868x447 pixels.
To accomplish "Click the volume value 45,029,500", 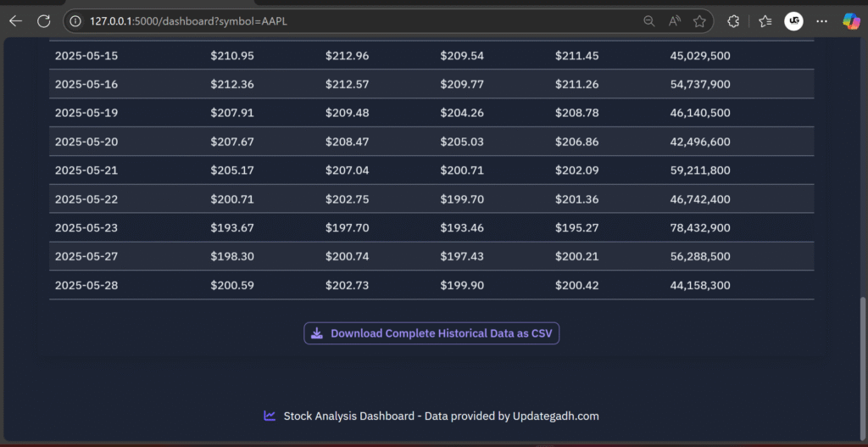I will point(700,55).
